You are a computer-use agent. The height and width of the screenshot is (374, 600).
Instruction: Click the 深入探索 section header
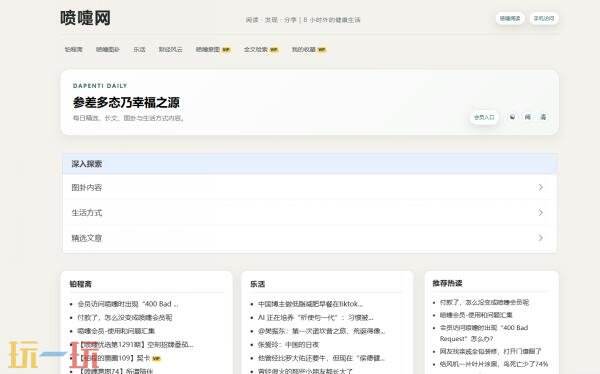(x=309, y=164)
